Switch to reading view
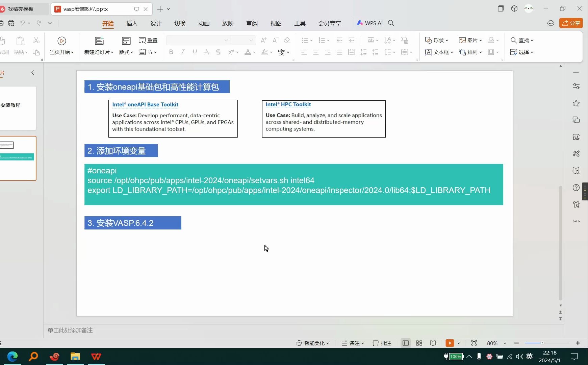The height and width of the screenshot is (365, 588). [433, 343]
